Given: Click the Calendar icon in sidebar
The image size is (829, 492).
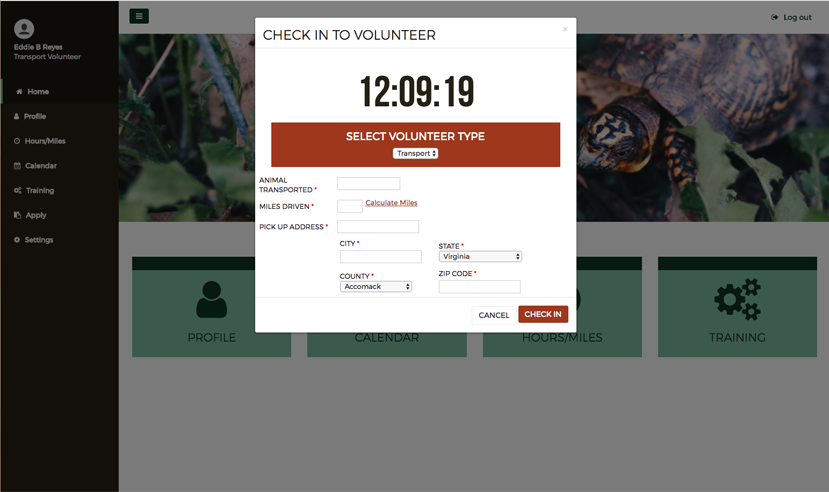Looking at the screenshot, I should pyautogui.click(x=17, y=166).
